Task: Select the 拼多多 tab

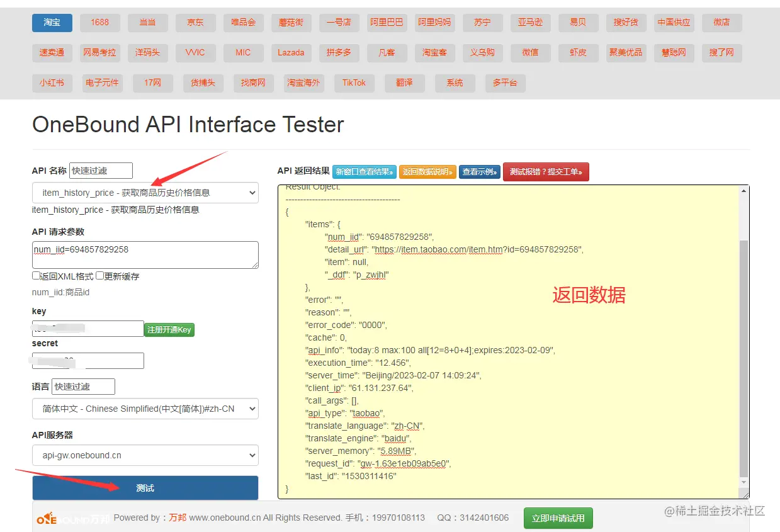Action: click(339, 53)
